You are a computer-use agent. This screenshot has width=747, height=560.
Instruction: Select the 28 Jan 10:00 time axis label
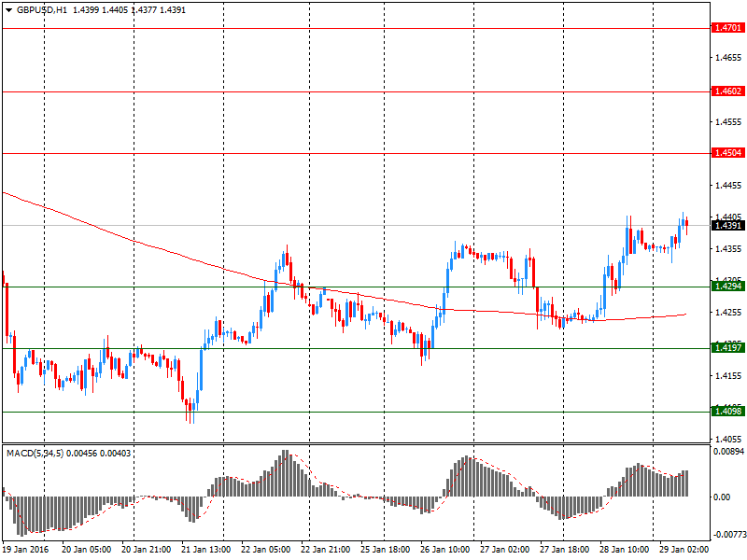(x=625, y=550)
